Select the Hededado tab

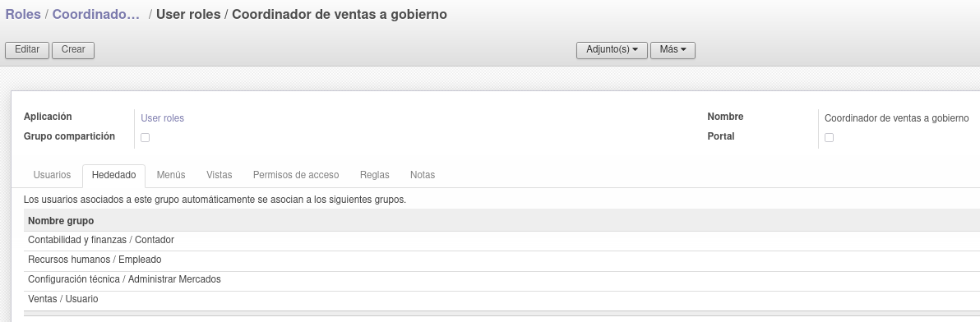(x=113, y=175)
